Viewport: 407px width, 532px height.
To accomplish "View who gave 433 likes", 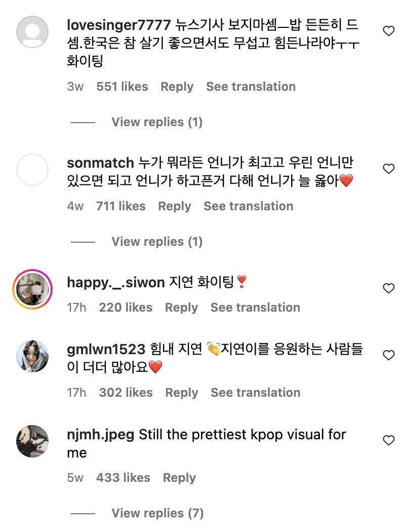I will tap(123, 478).
